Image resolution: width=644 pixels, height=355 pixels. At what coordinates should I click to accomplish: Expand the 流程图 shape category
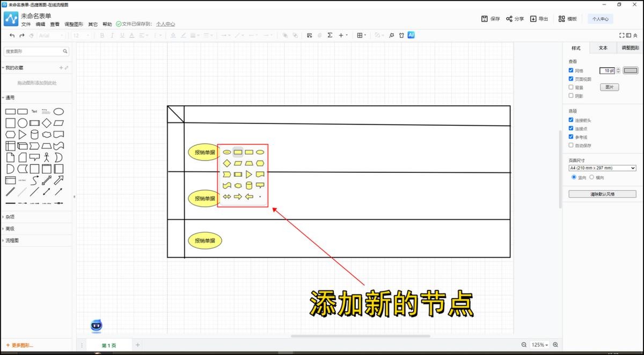[12, 241]
